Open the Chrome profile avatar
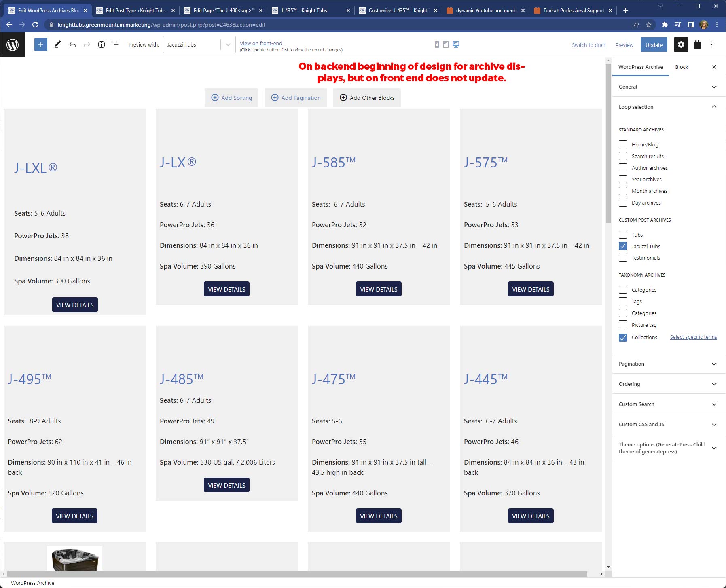726x588 pixels. tap(704, 25)
